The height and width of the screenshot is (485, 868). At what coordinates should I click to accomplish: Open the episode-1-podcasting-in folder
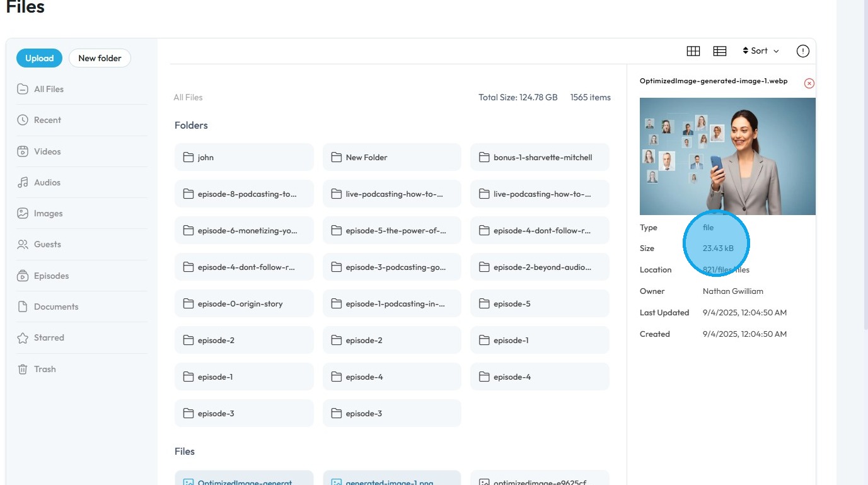coord(392,303)
